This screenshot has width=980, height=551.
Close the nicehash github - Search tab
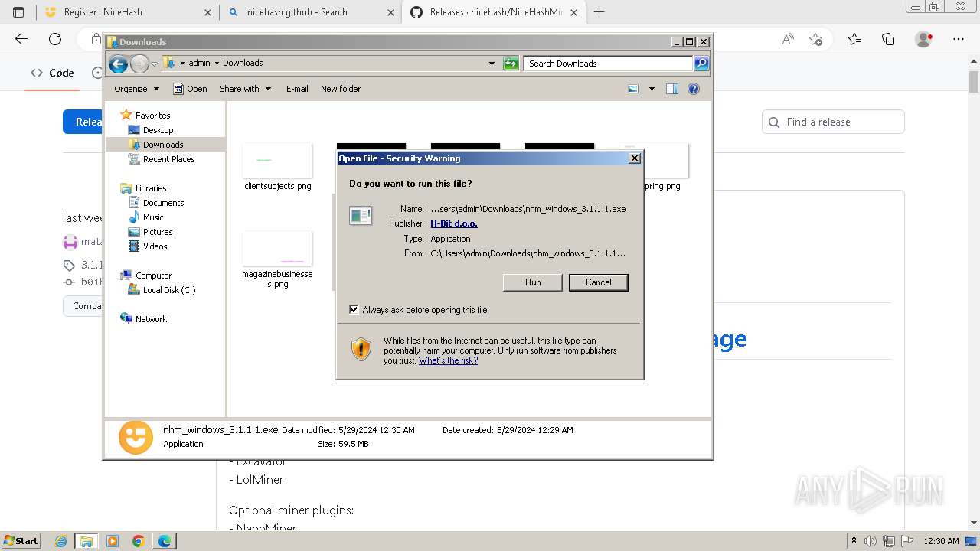click(x=391, y=12)
